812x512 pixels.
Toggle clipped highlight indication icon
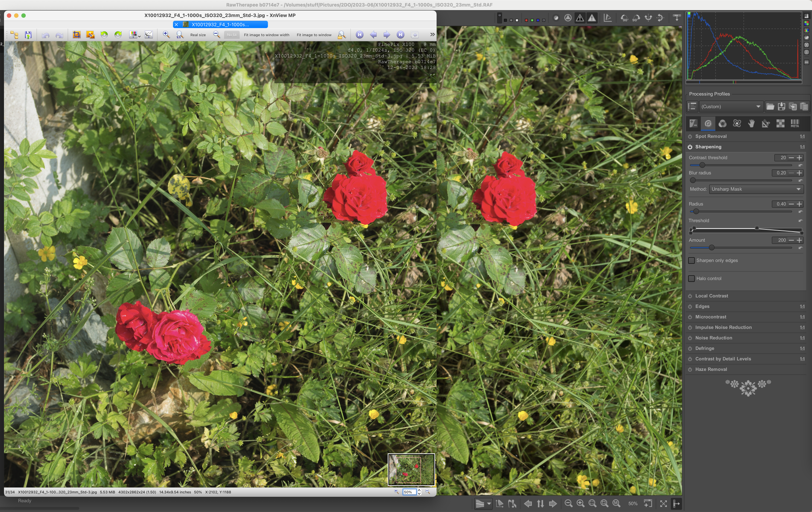(592, 18)
